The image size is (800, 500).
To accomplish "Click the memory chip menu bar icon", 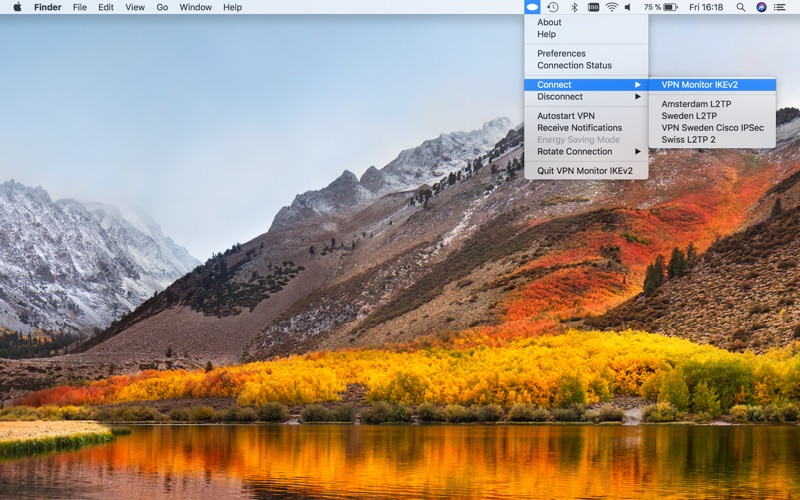I will coord(593,7).
